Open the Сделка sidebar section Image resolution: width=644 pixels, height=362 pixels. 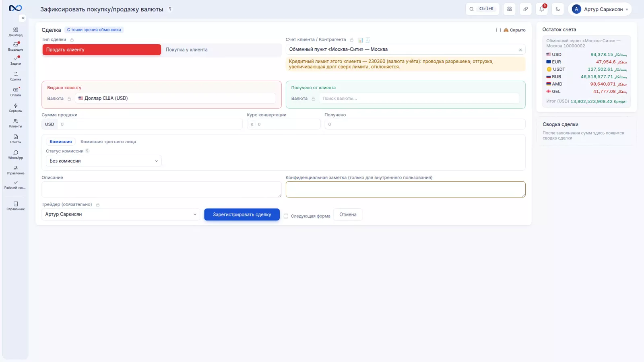(16, 76)
